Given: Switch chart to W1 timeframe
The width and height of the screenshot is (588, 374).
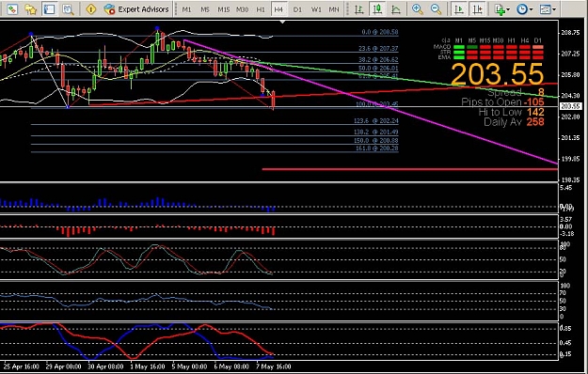Looking at the screenshot, I should pyautogui.click(x=316, y=9).
